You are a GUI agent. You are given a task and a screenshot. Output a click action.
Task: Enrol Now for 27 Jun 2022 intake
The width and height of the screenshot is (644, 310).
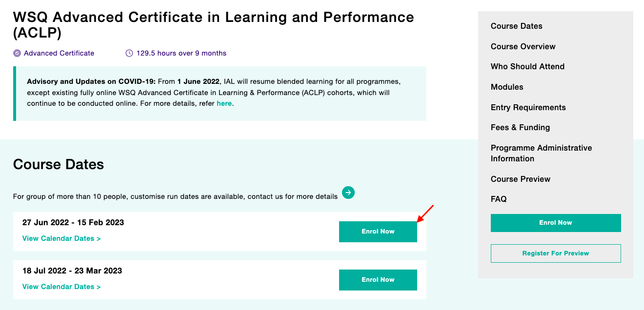point(378,232)
